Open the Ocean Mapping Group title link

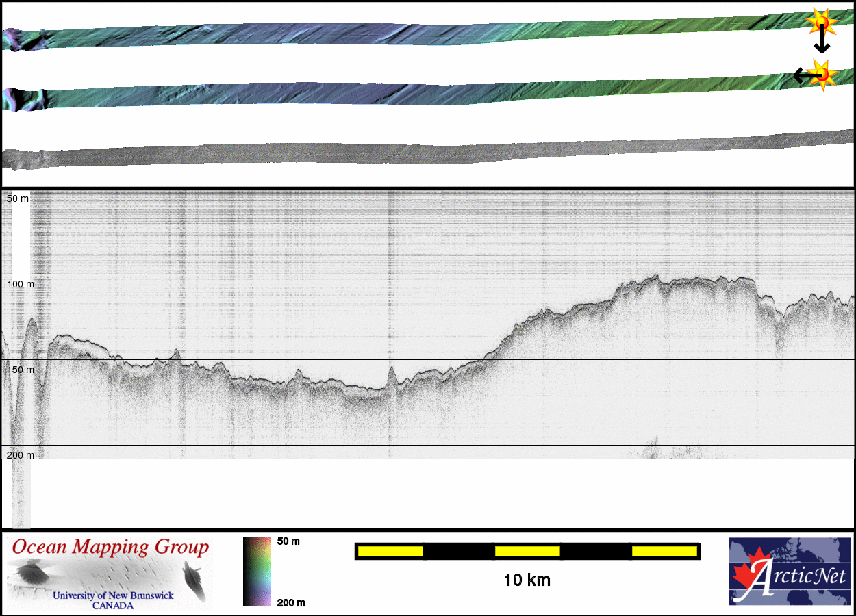pos(110,547)
